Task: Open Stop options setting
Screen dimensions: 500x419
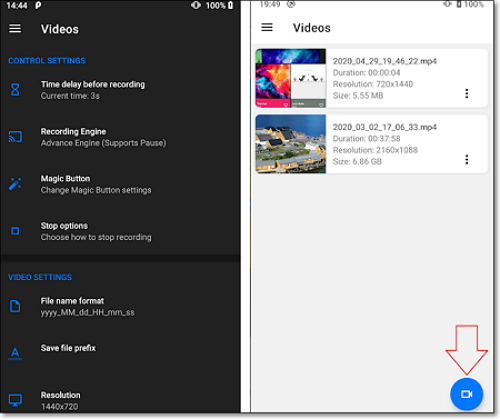Action: [120, 231]
